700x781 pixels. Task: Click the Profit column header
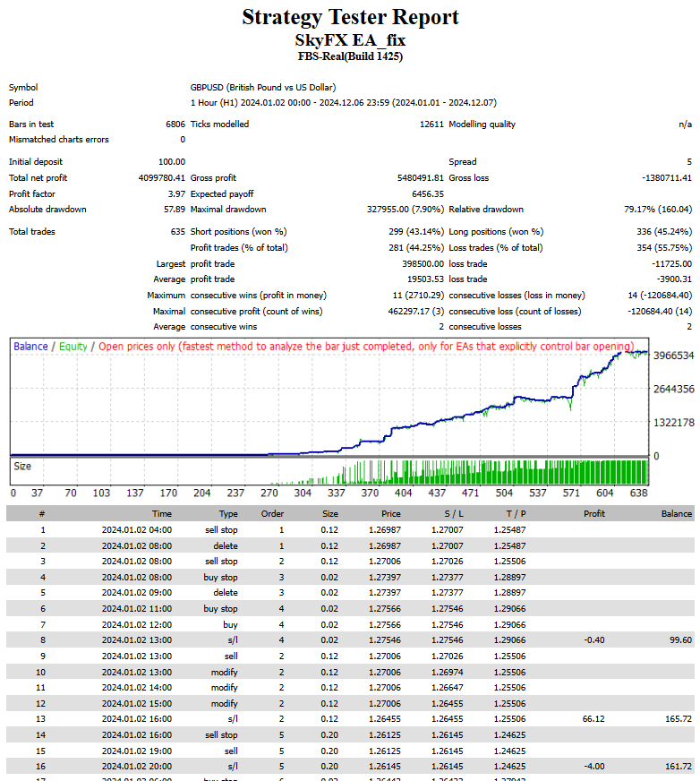(593, 514)
